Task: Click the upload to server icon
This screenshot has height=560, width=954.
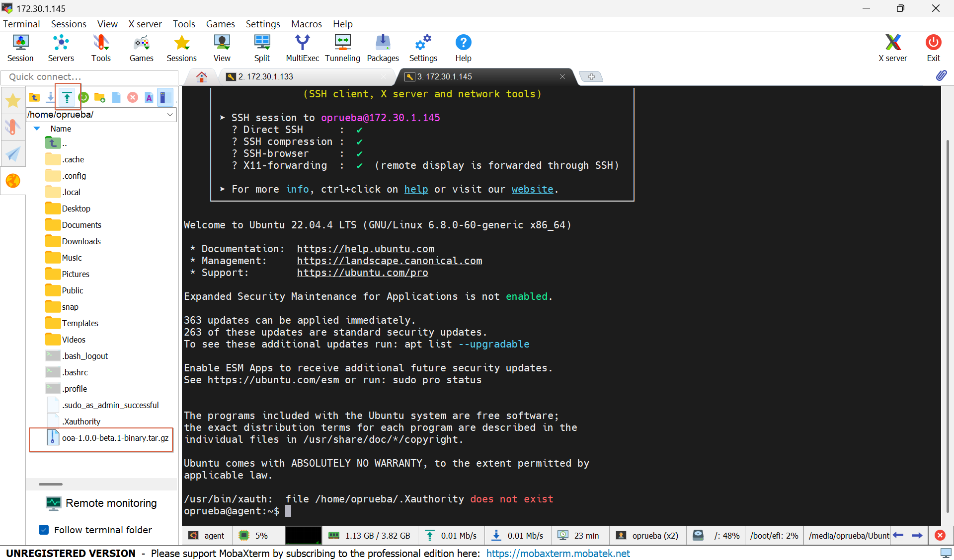Action: 67,97
